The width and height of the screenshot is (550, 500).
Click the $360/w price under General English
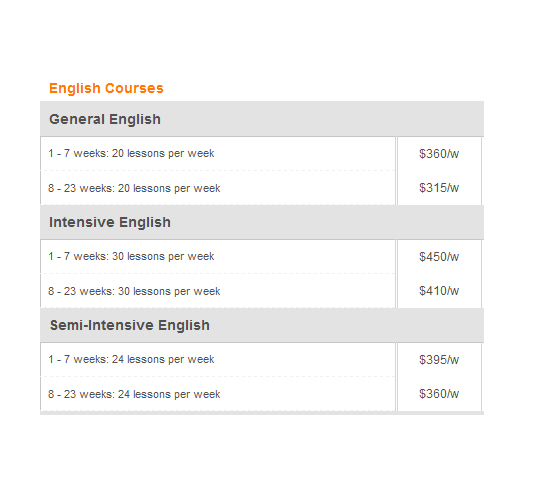tap(439, 154)
